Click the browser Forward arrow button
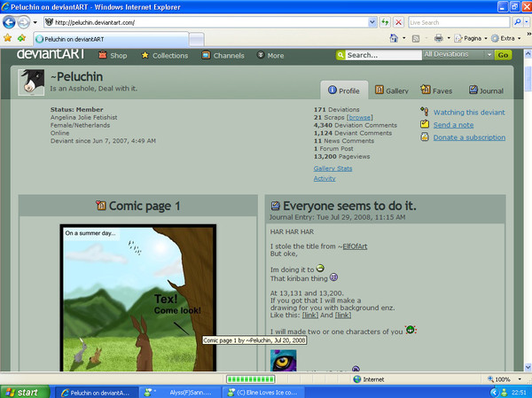The image size is (532, 398). 23,22
